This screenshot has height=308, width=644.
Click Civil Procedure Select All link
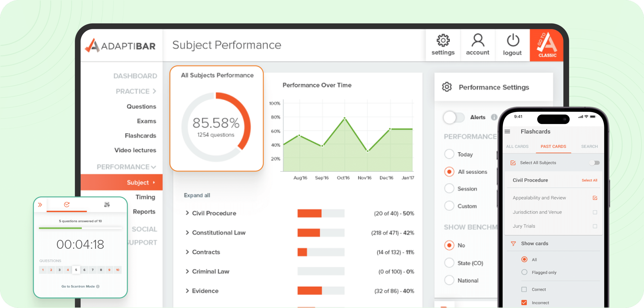[x=589, y=180]
